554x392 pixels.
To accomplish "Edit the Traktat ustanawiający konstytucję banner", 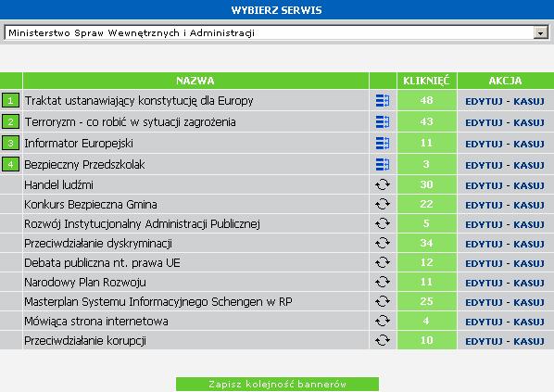I will click(484, 101).
